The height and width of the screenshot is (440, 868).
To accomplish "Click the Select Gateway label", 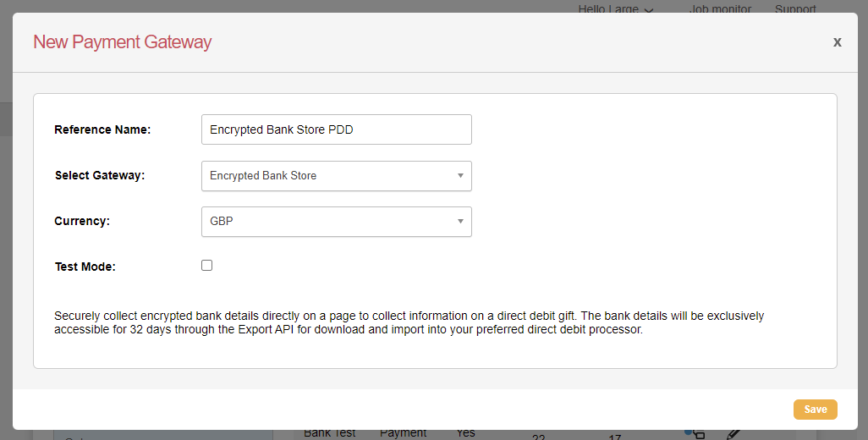I will (x=100, y=176).
